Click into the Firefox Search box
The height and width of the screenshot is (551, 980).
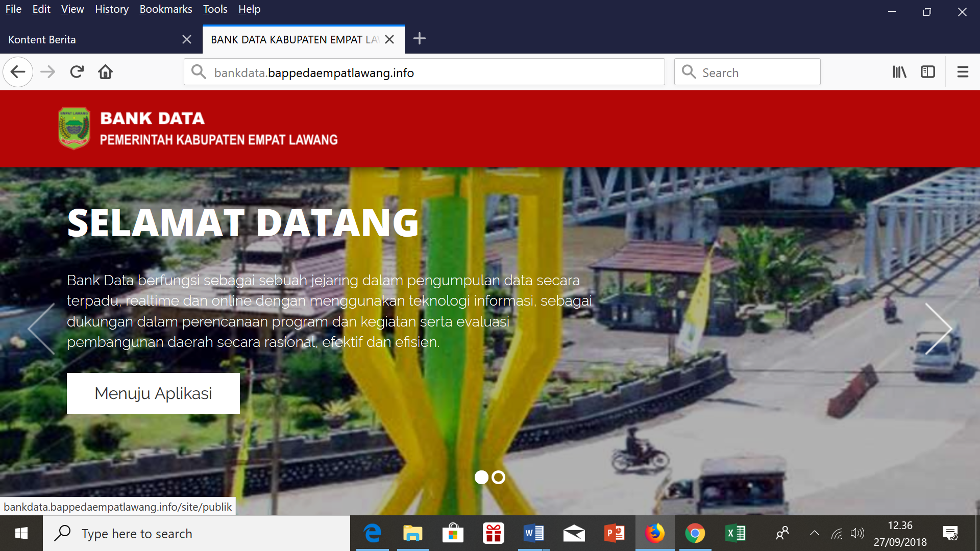click(747, 72)
